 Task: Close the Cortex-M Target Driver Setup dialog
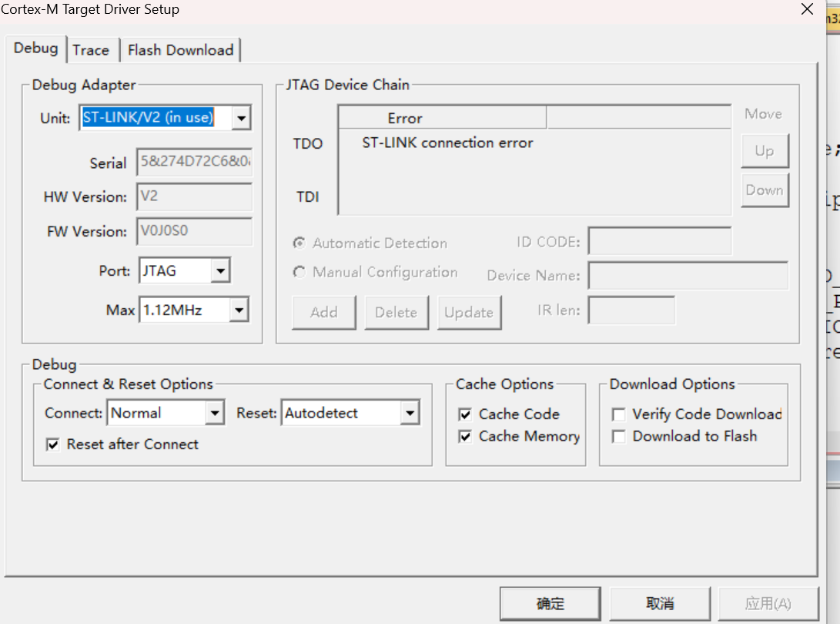[x=808, y=9]
